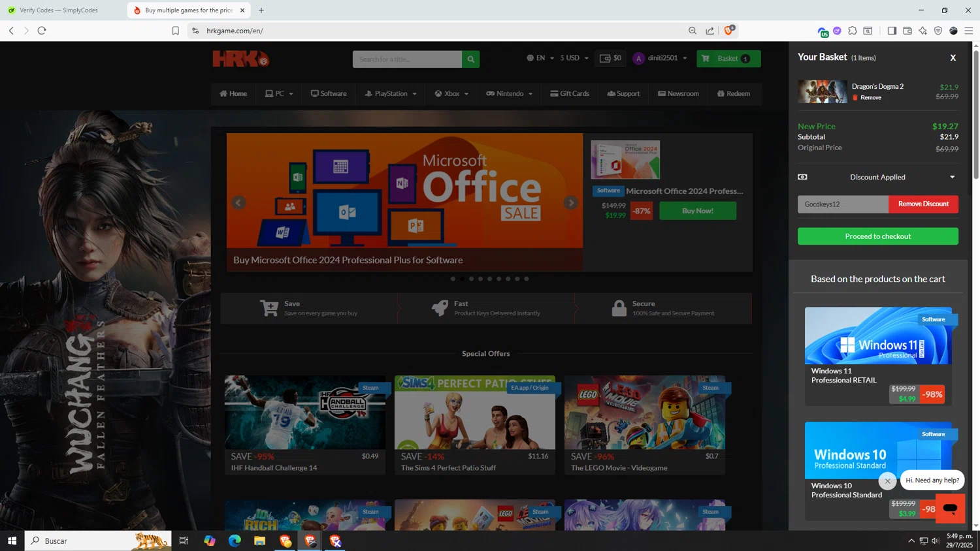Toggle the browser sidebar panel icon

click(x=892, y=31)
